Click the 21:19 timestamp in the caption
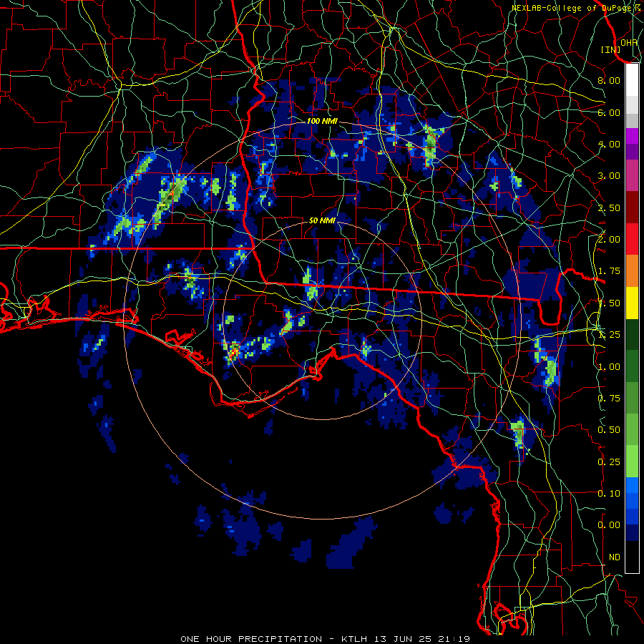 [453, 639]
